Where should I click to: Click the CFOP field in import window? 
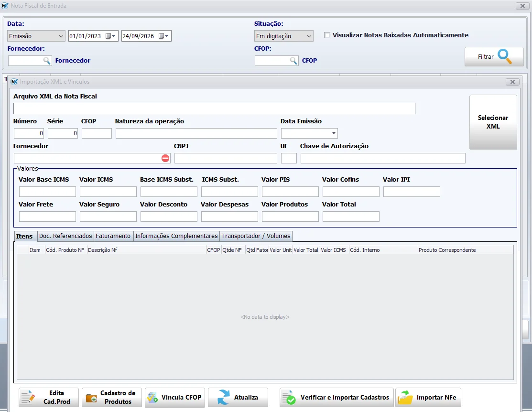pos(97,133)
